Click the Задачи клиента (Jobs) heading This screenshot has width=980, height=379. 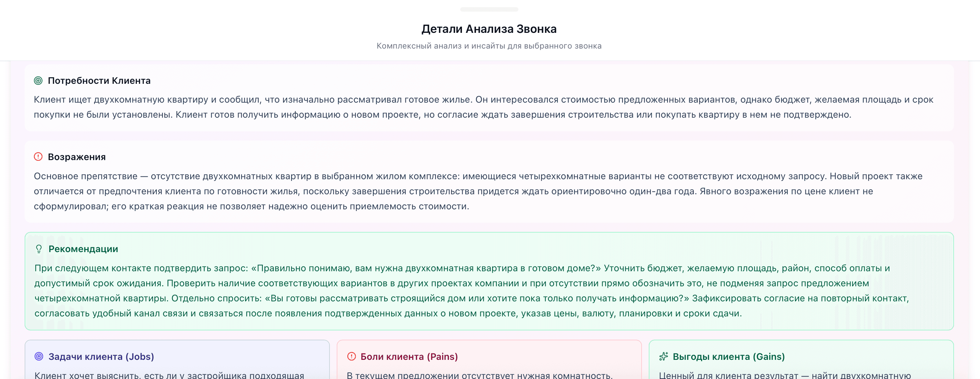click(x=101, y=356)
